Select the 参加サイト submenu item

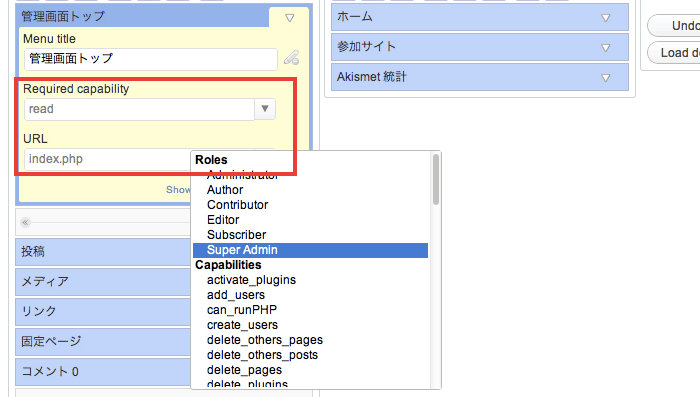point(480,47)
